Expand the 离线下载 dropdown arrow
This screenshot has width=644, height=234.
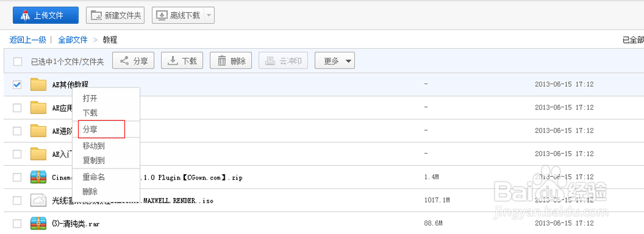tap(209, 15)
